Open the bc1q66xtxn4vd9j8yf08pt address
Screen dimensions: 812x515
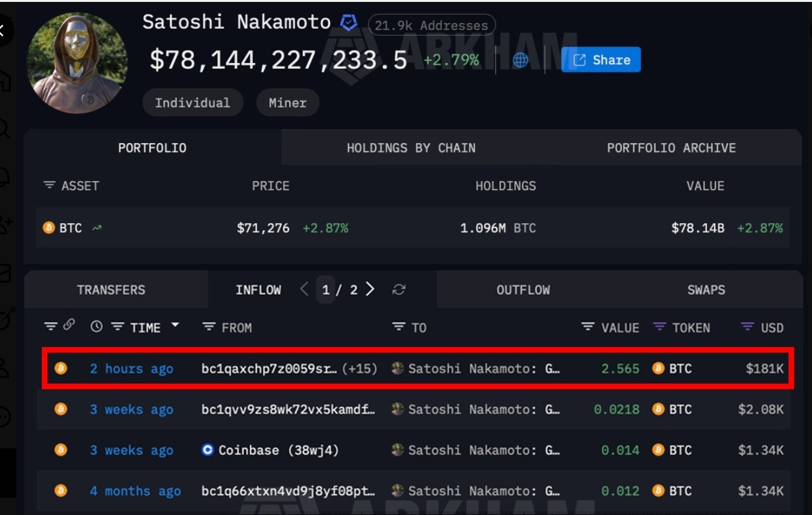tap(289, 491)
